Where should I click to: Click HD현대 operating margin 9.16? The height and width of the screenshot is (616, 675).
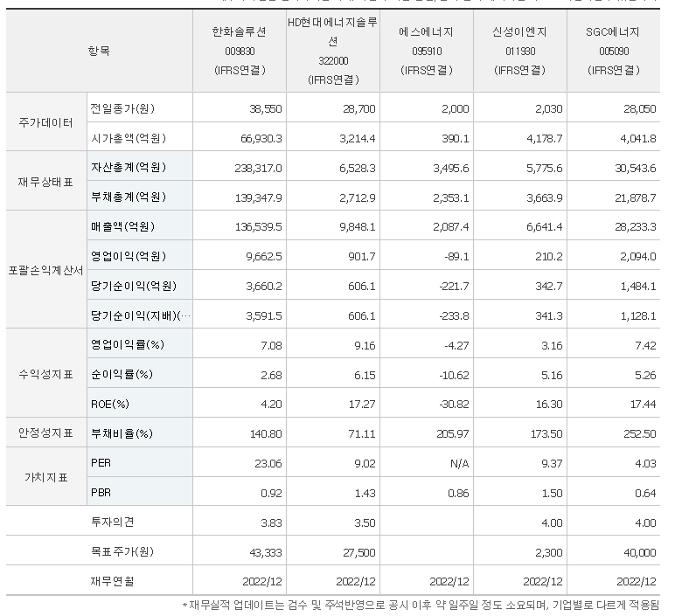(x=365, y=346)
